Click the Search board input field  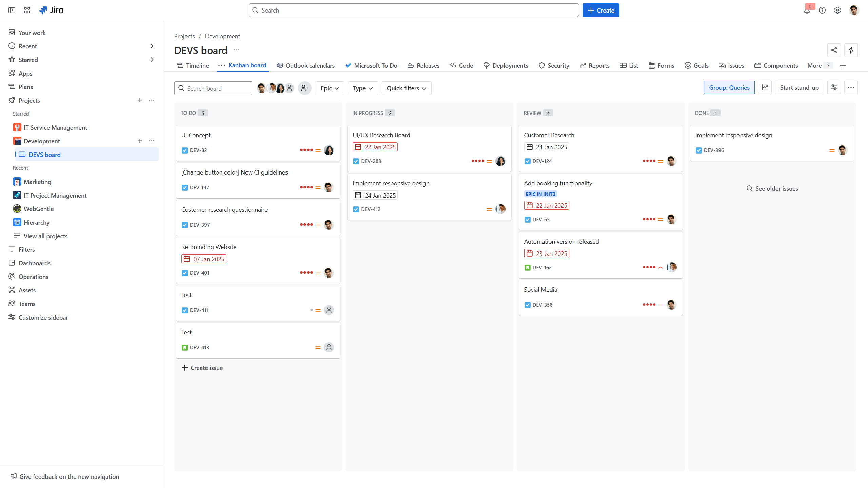click(x=217, y=88)
